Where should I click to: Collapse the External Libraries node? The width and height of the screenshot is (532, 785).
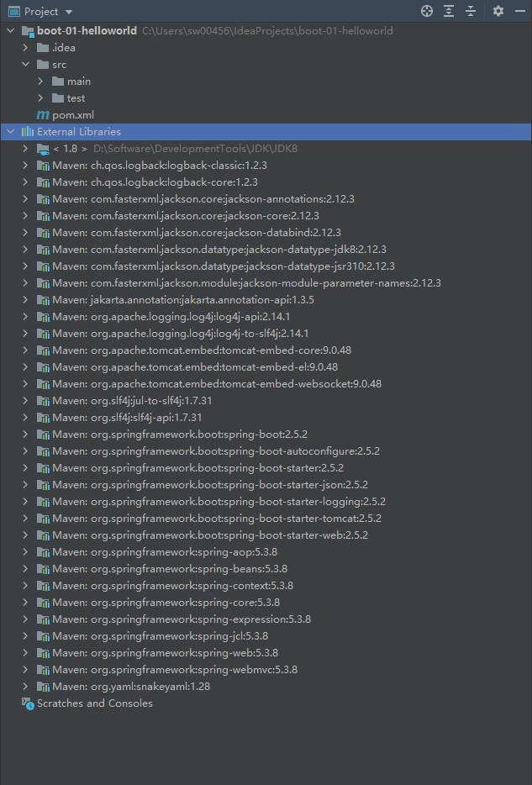click(x=11, y=132)
